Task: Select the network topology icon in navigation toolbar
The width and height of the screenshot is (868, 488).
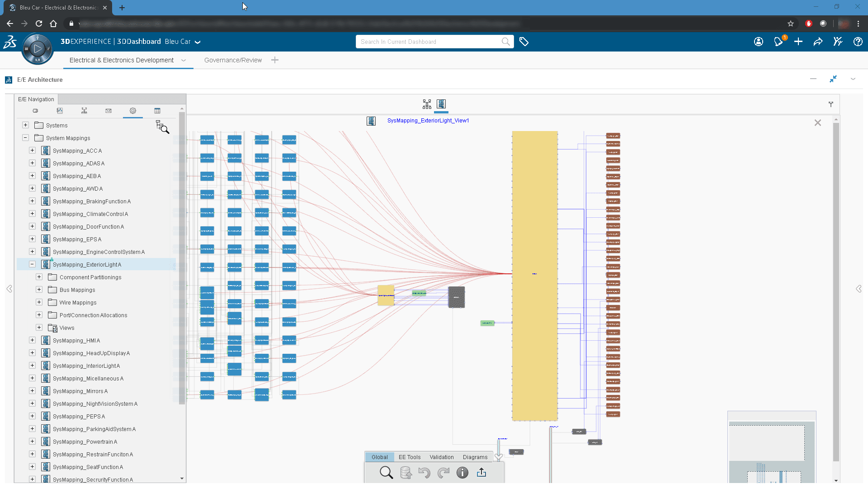Action: [84, 111]
